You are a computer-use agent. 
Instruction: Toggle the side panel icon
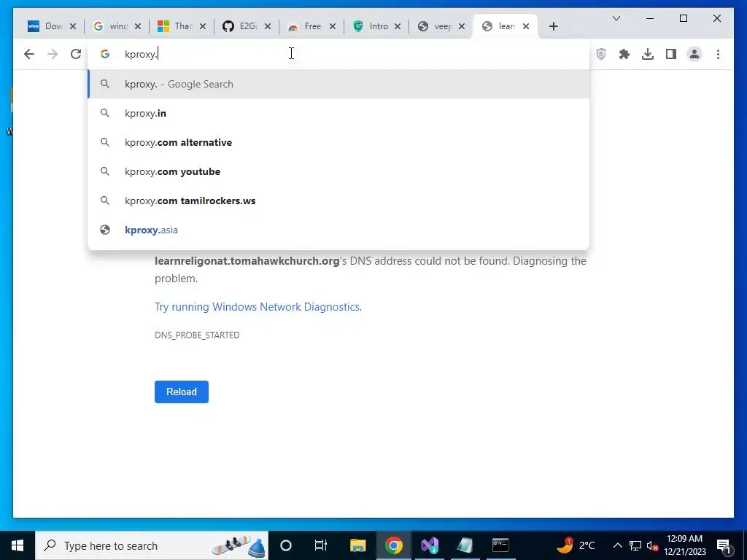(671, 54)
